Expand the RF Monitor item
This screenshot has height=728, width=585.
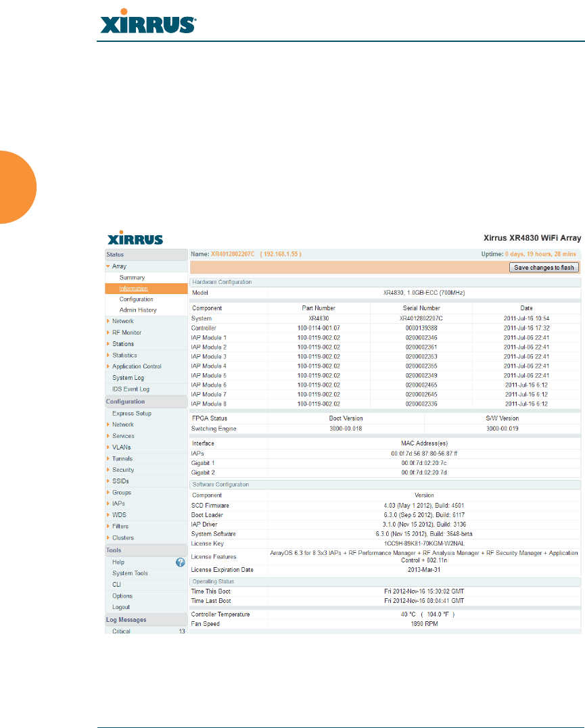point(108,333)
